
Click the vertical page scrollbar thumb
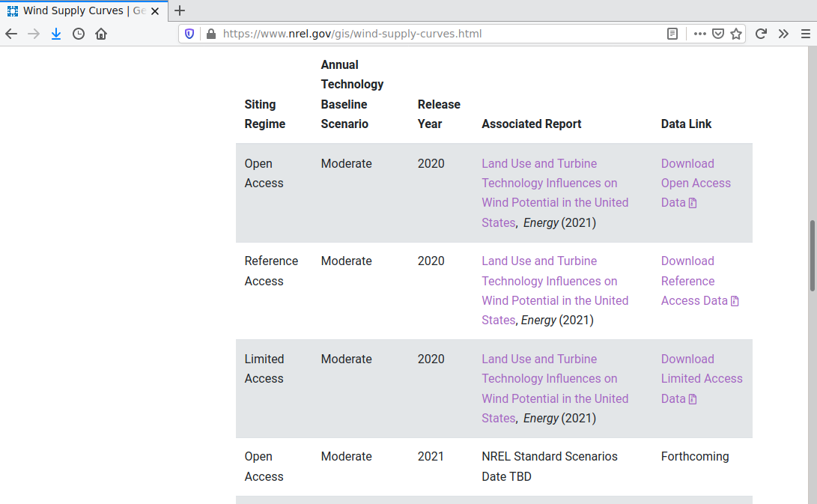click(x=812, y=255)
